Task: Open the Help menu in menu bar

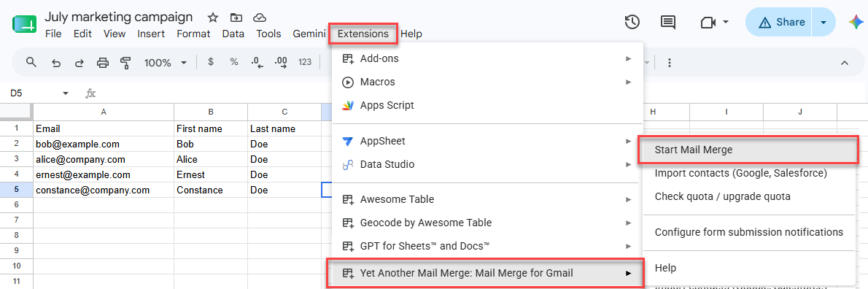Action: click(411, 34)
